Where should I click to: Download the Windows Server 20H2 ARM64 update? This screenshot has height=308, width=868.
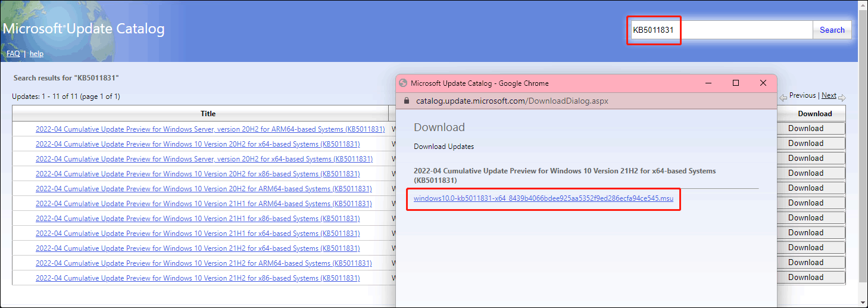tap(811, 128)
